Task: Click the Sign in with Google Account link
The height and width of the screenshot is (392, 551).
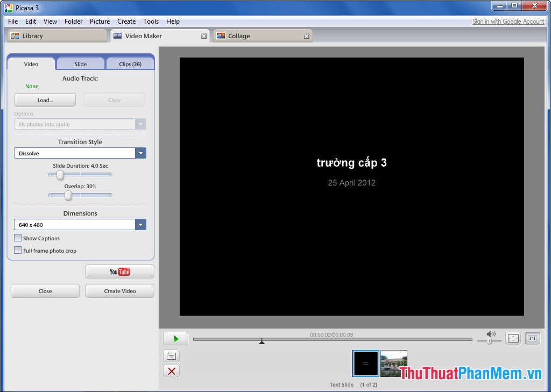Action: (508, 22)
